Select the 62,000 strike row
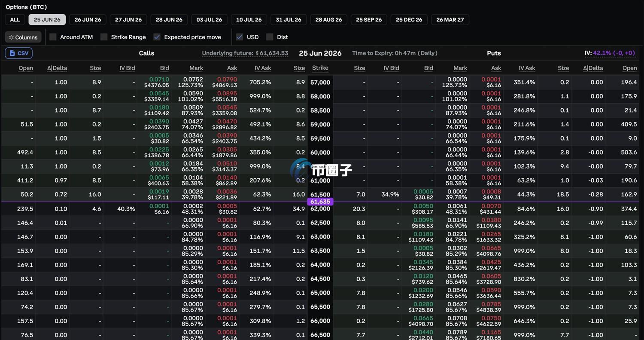Image resolution: width=644 pixels, height=340 pixels. tap(320, 208)
